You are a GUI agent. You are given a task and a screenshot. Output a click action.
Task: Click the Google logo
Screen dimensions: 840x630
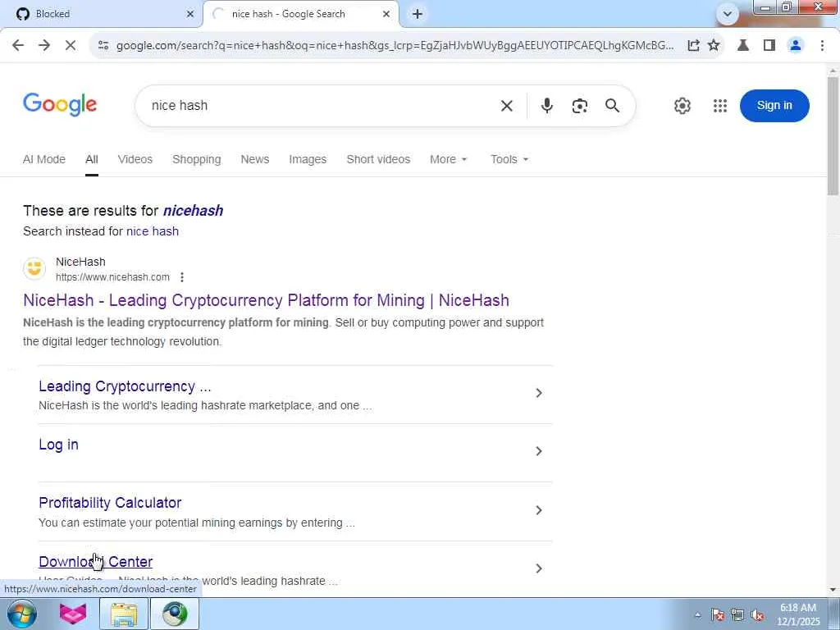[60, 104]
